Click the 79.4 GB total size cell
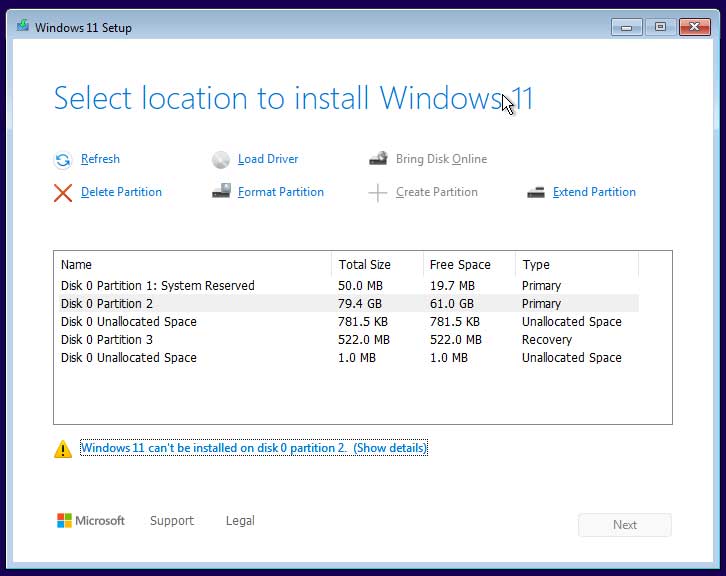 (360, 303)
